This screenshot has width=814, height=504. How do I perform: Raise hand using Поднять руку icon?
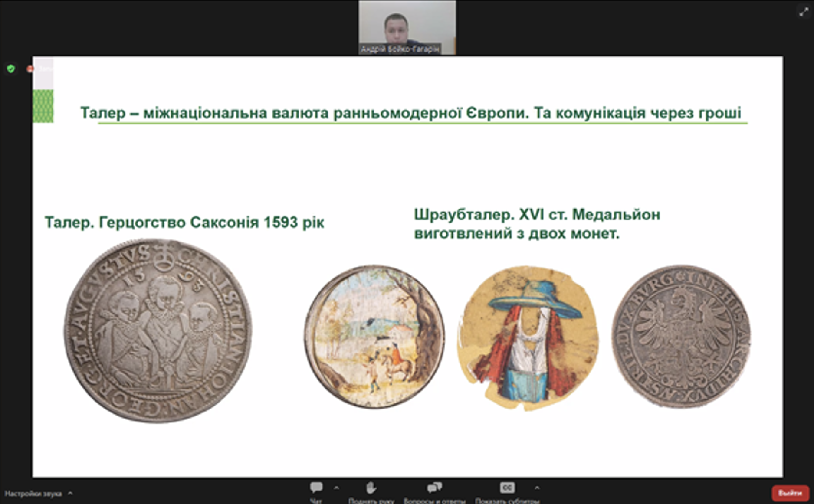click(371, 488)
